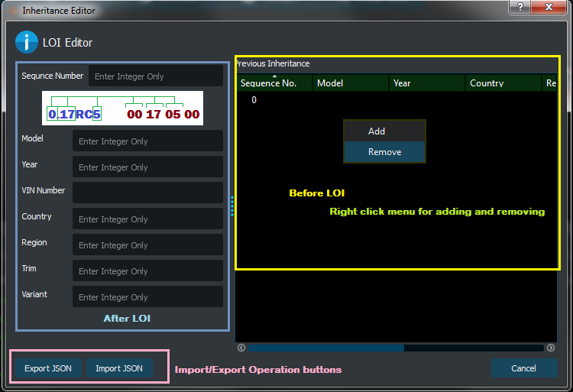Viewport: 573px width, 392px height.
Task: Focus the Sequnce Number input field
Action: click(156, 76)
